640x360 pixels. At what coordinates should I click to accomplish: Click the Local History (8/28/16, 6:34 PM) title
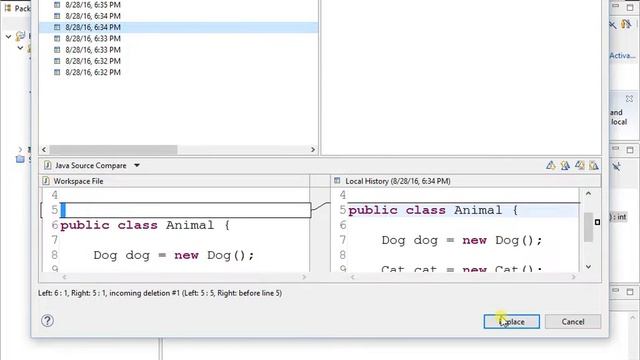398,181
